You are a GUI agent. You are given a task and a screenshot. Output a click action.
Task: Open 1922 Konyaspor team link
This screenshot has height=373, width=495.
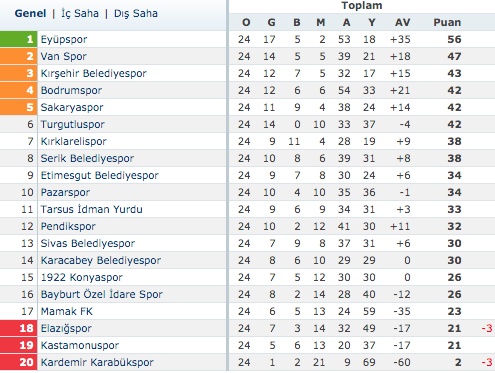pos(82,277)
